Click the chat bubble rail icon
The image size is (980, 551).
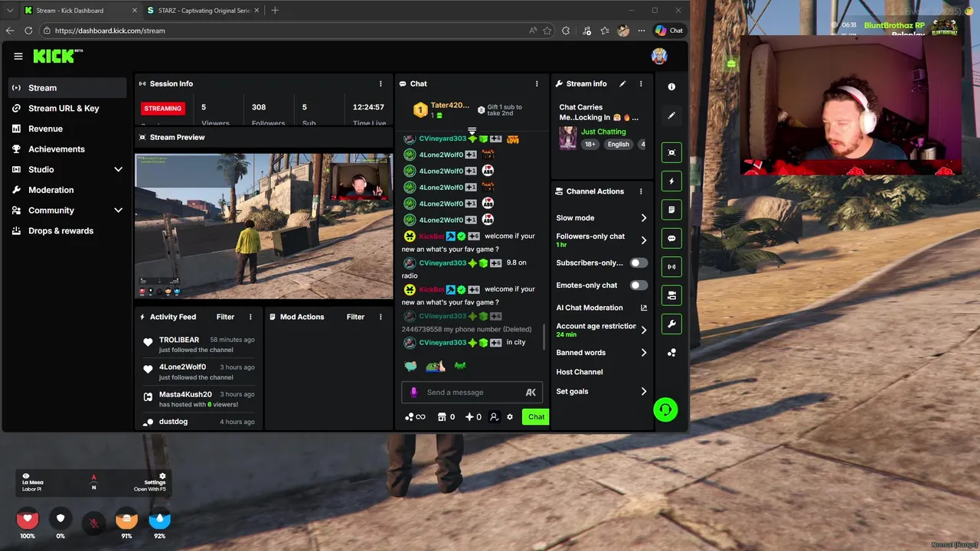671,238
